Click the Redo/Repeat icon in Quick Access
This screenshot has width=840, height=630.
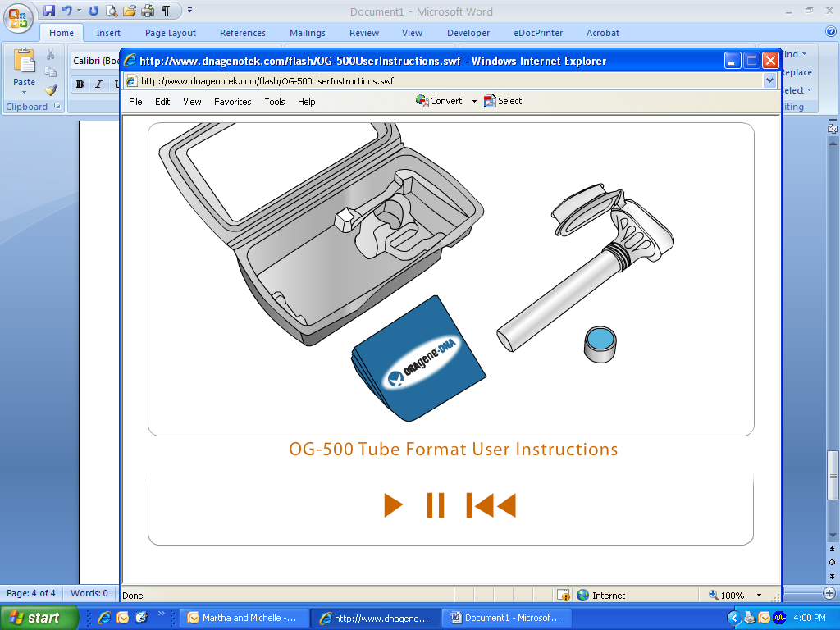94,10
